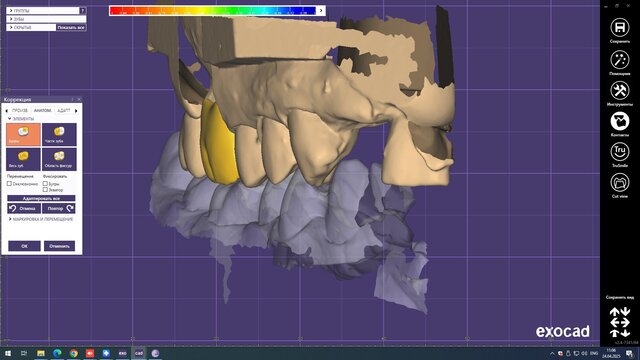640x360 pixels.
Task: Open Task View in taskbar
Action: pos(24,353)
